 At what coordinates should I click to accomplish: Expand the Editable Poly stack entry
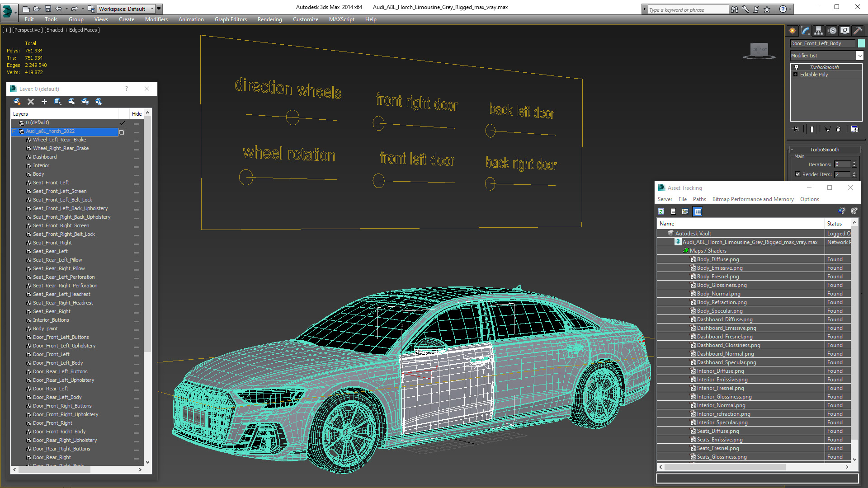coord(795,75)
